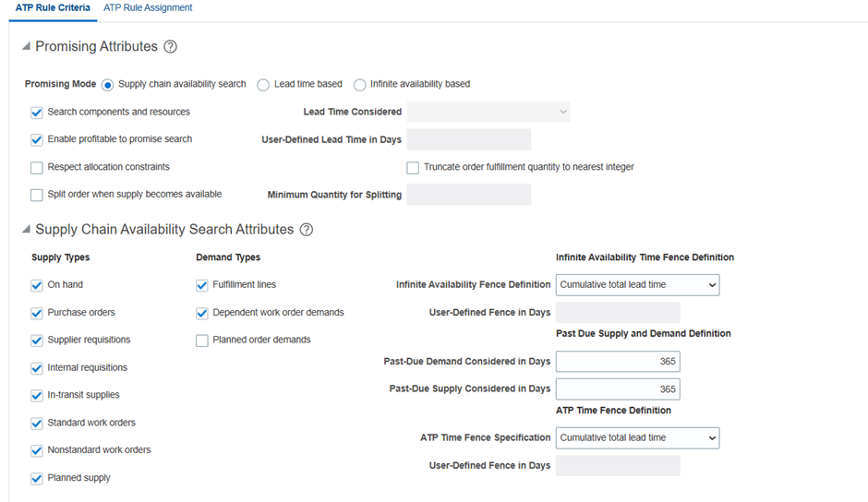868x502 pixels.
Task: Focus Past-Due Supply Considered in Days field
Action: [618, 389]
